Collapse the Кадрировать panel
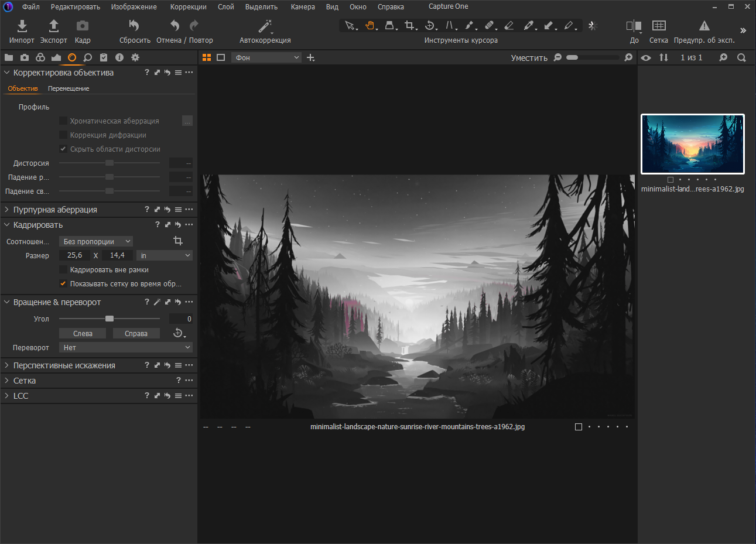This screenshot has width=756, height=544. pos(7,225)
